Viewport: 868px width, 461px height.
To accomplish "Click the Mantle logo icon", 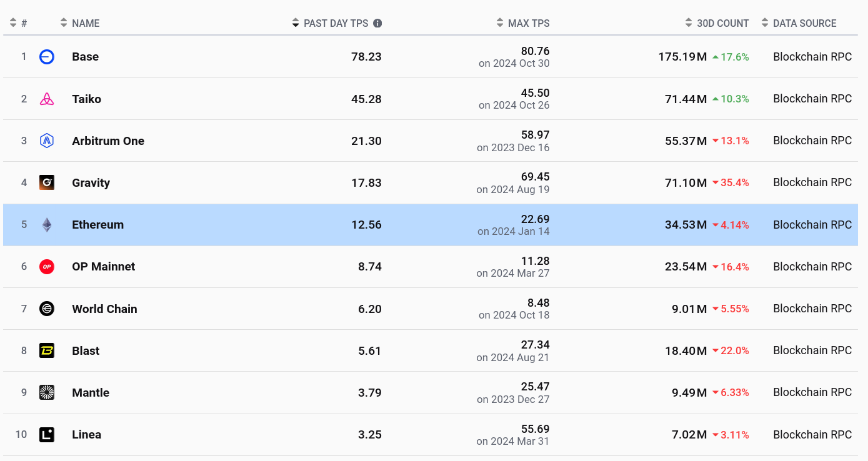I will [x=47, y=392].
